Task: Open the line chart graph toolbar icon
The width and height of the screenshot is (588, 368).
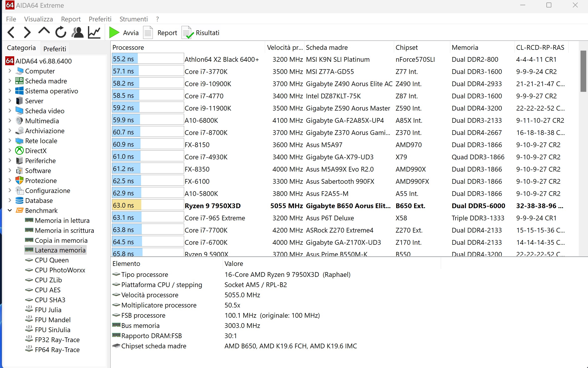Action: [94, 33]
